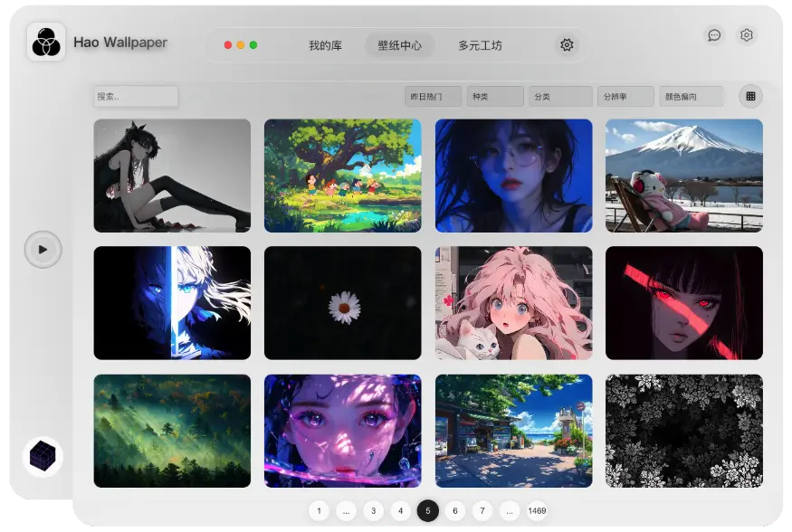Switch to the 我的库 tab
792x532 pixels.
pos(325,45)
